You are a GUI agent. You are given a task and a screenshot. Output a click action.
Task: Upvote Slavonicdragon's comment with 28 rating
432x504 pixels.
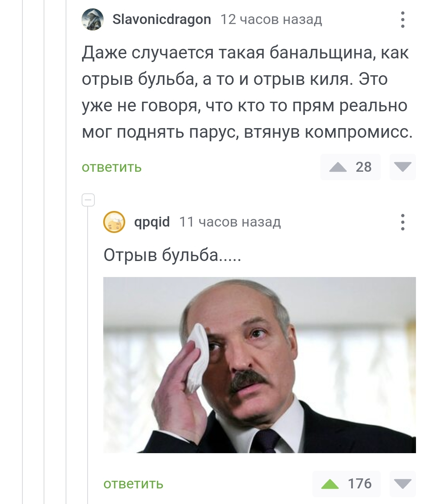[x=338, y=167]
